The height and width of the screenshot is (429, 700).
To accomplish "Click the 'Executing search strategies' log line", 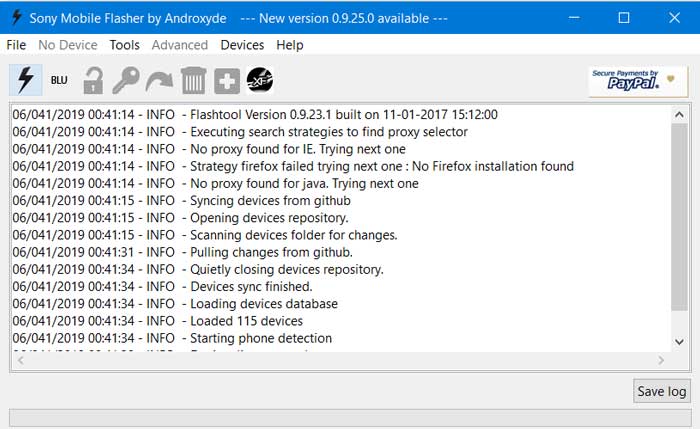I will (240, 132).
